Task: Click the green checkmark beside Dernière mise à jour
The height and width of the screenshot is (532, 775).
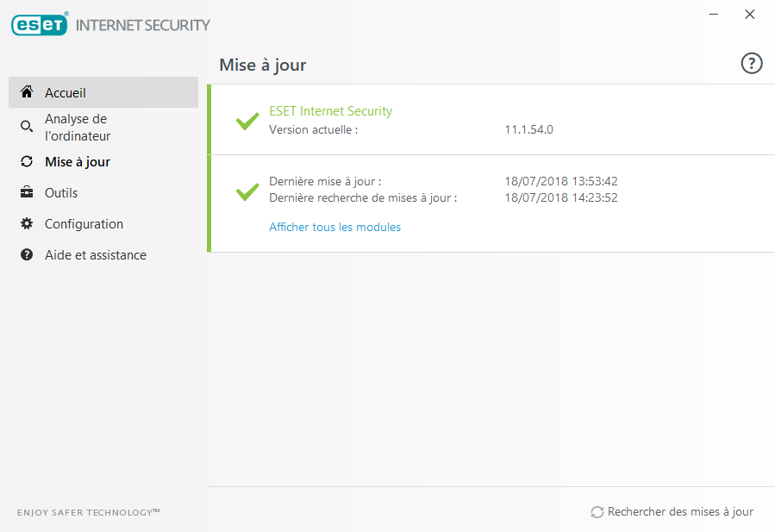Action: (x=247, y=191)
